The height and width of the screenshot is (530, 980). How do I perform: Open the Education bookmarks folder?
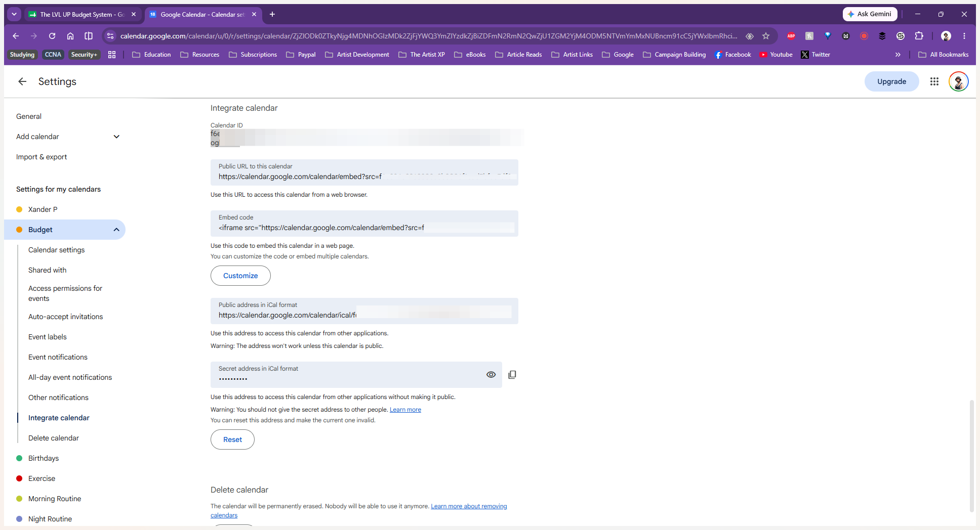[151, 55]
